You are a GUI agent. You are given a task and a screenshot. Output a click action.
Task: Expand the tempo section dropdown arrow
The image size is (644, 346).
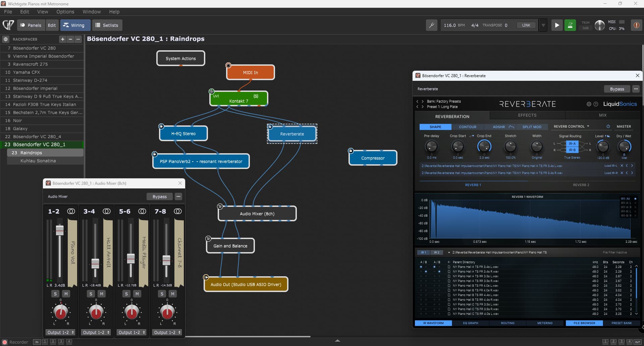[x=543, y=25]
